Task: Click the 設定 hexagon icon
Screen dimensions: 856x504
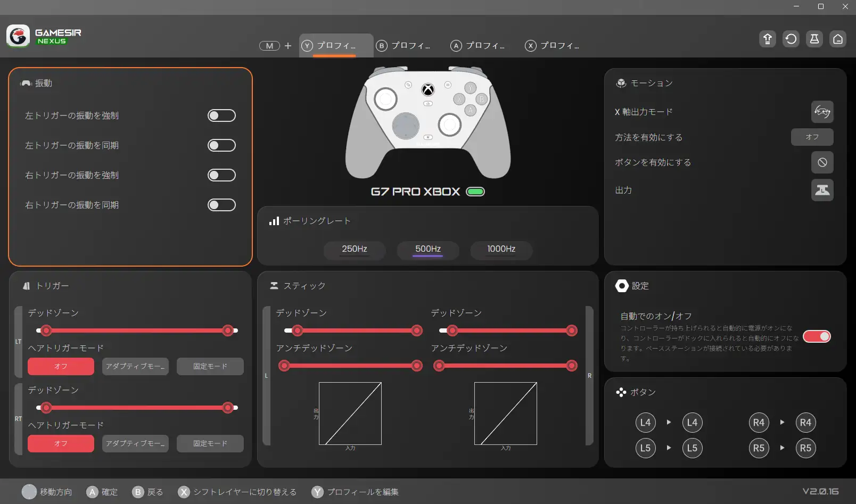Action: point(622,286)
